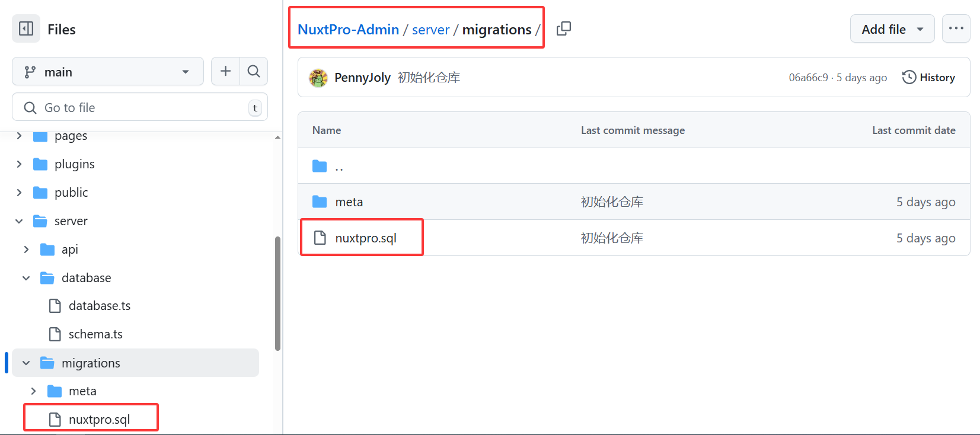980x435 pixels.
Task: Open commit message for meta row
Action: coord(612,202)
